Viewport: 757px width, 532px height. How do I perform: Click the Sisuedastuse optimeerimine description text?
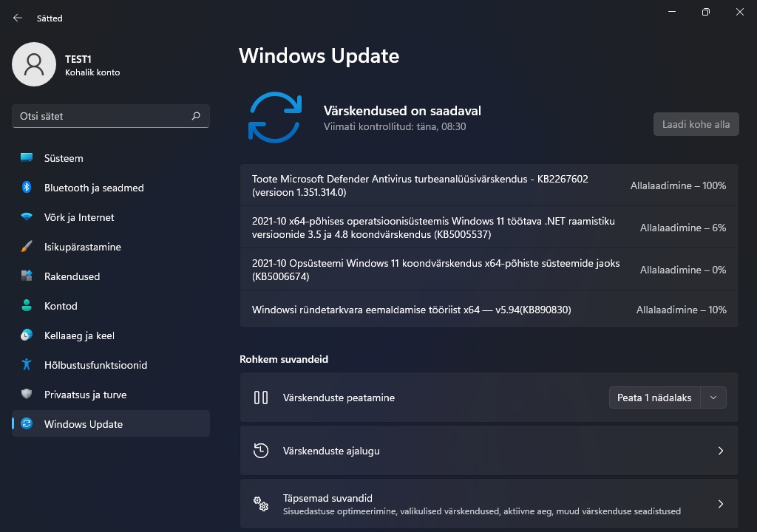coord(482,511)
